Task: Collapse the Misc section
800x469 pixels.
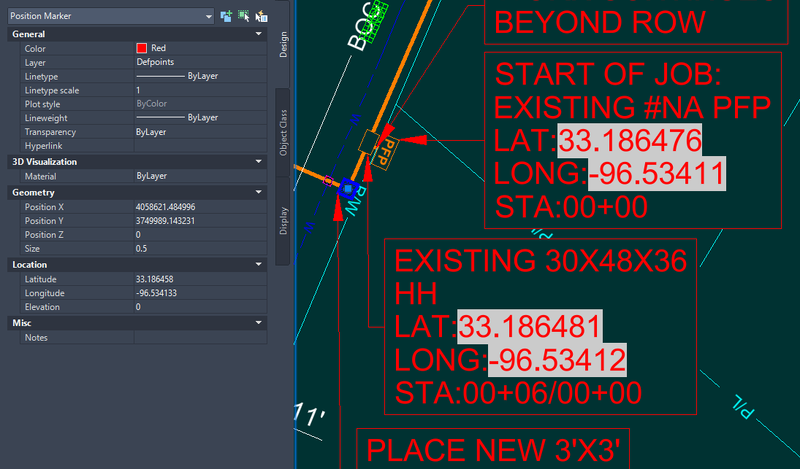Action: tap(259, 323)
